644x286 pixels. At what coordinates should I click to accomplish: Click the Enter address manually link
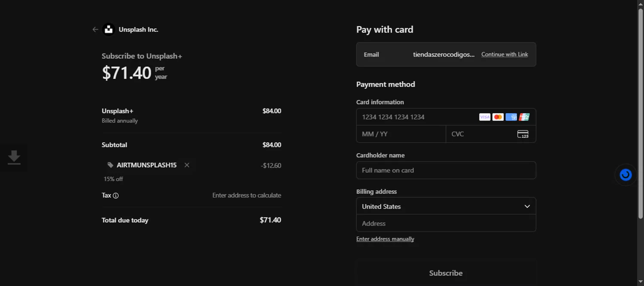(x=385, y=239)
